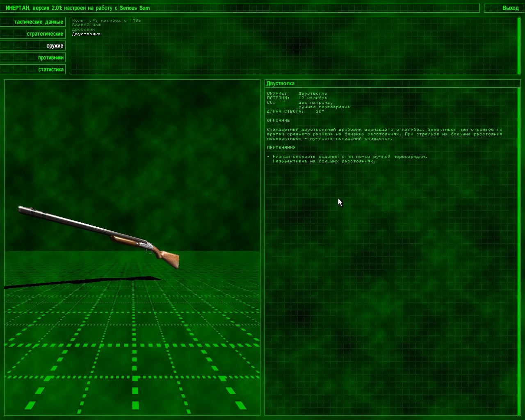Select the оружие tab

click(33, 46)
